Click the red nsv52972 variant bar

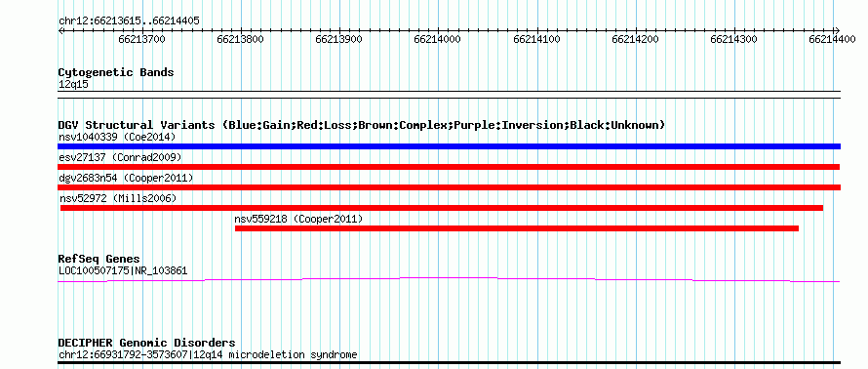(442, 208)
